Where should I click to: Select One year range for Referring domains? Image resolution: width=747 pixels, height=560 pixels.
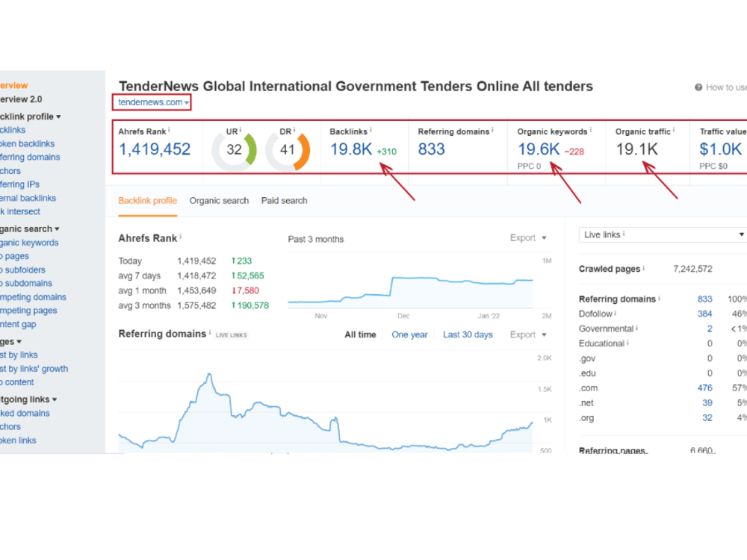coord(409,335)
